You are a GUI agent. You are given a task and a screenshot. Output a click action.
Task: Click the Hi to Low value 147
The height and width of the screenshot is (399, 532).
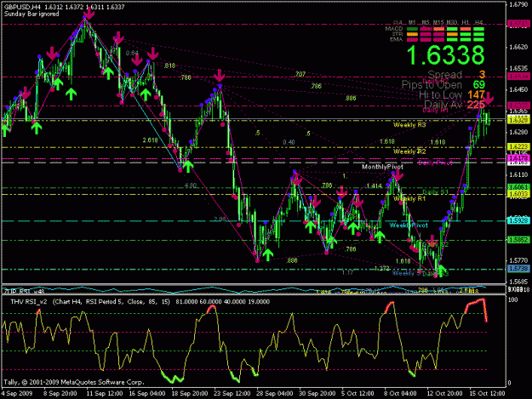point(477,95)
